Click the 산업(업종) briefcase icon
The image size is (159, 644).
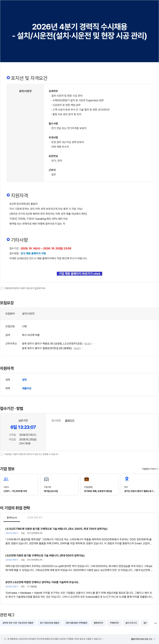(x=87, y=479)
